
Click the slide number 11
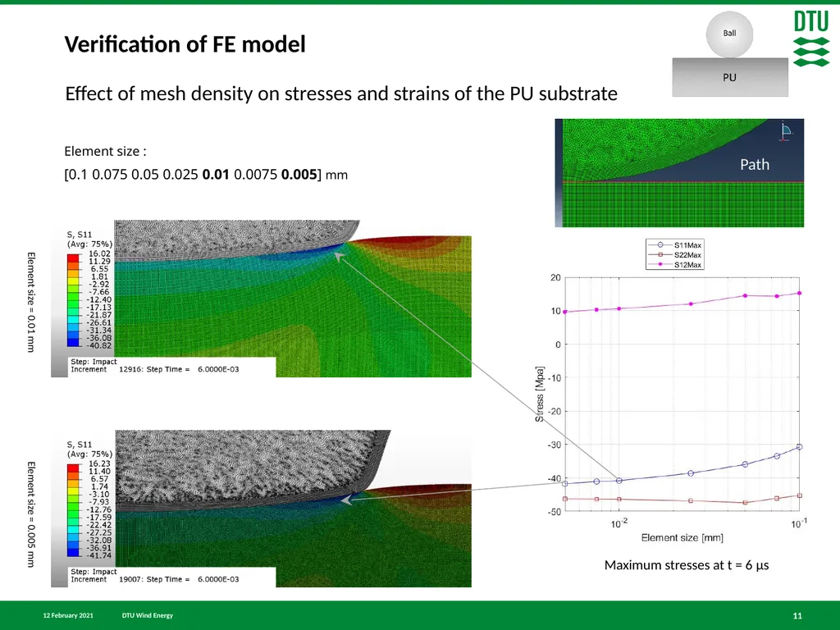[x=797, y=616]
